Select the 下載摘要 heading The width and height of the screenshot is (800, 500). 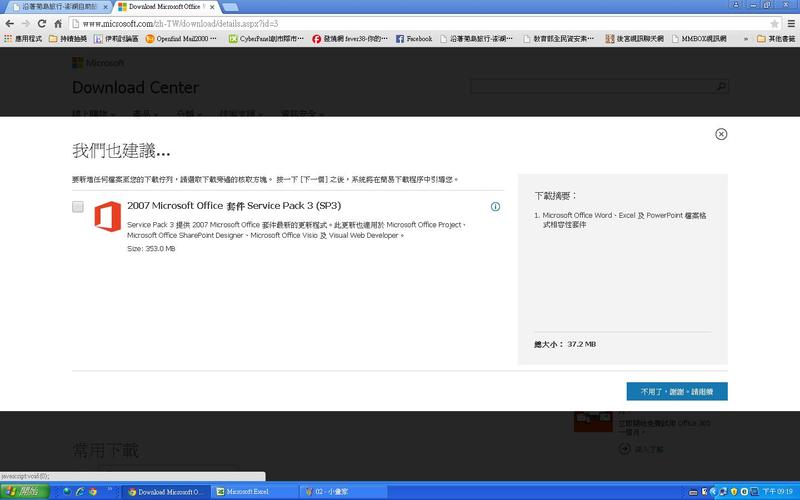coord(556,195)
